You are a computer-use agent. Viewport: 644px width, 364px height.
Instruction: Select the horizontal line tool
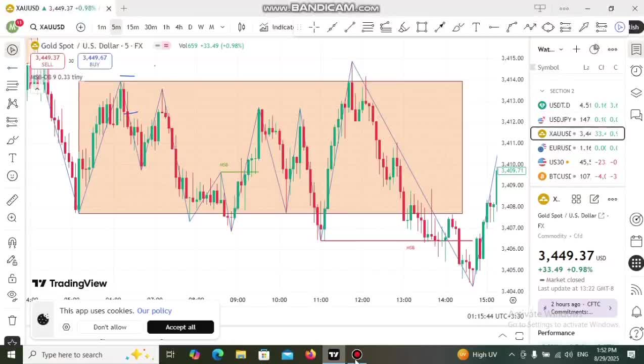494,27
